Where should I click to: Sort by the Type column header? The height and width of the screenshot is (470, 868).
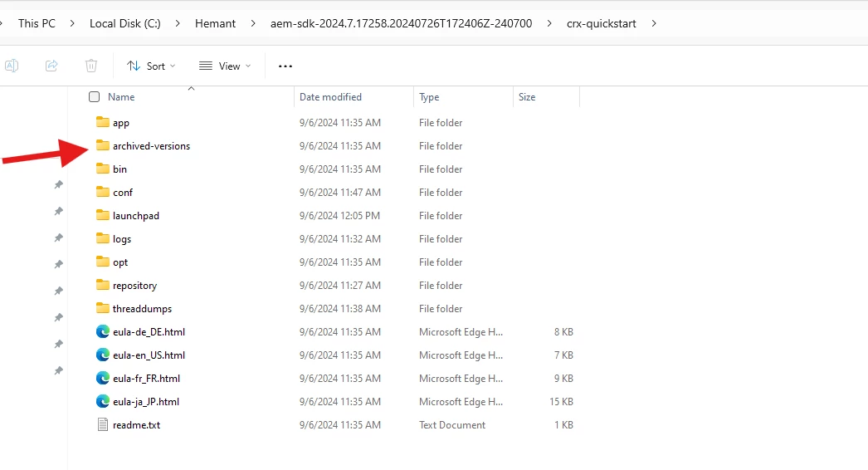429,97
